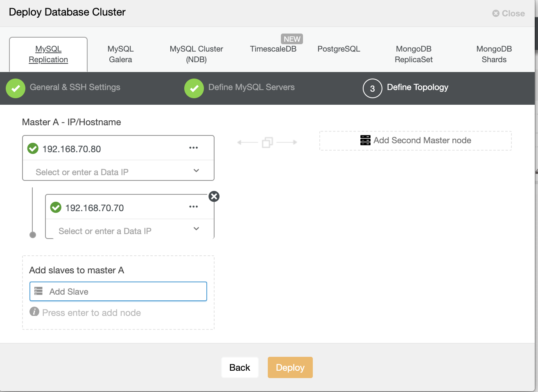The image size is (538, 392).
Task: Go to General & SSH Settings step
Action: point(75,87)
